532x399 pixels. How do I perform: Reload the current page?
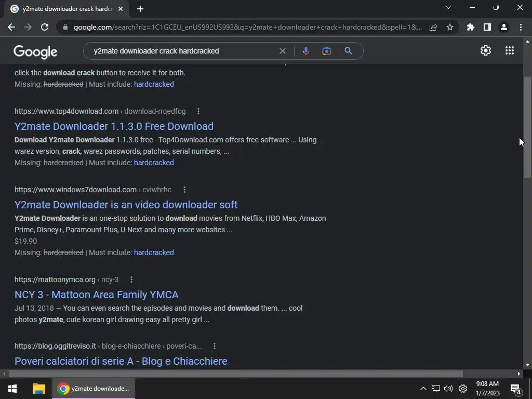click(x=45, y=27)
